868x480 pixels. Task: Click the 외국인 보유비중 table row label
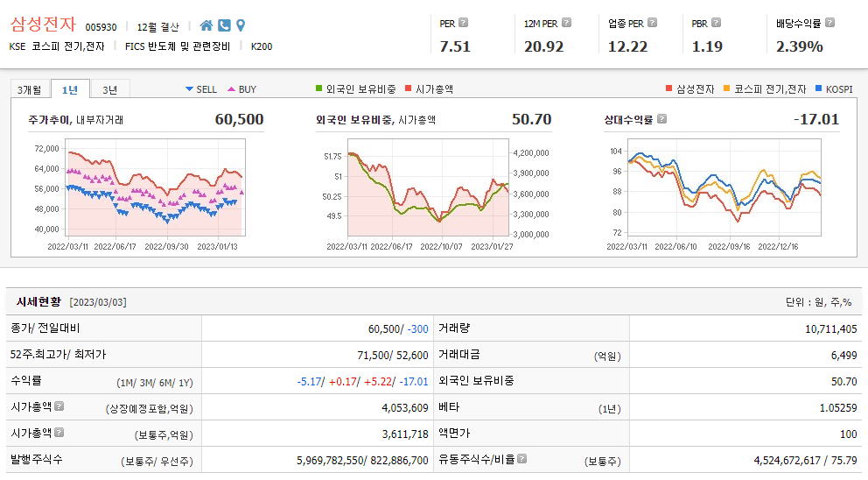click(476, 380)
